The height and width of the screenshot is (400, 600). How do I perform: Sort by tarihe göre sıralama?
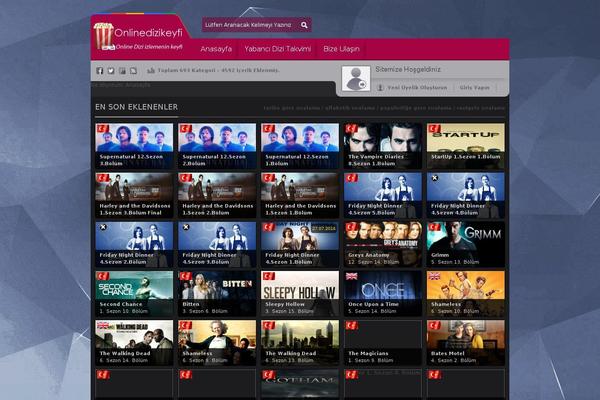pyautogui.click(x=292, y=108)
